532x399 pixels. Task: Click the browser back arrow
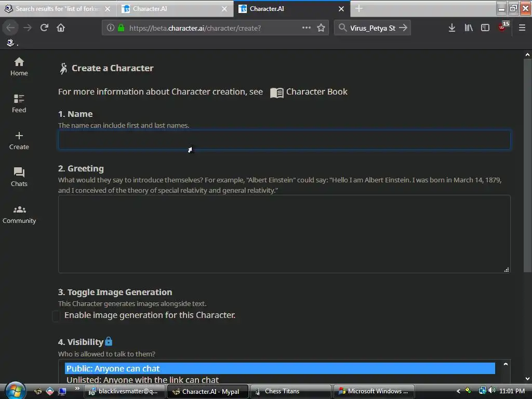tap(10, 28)
